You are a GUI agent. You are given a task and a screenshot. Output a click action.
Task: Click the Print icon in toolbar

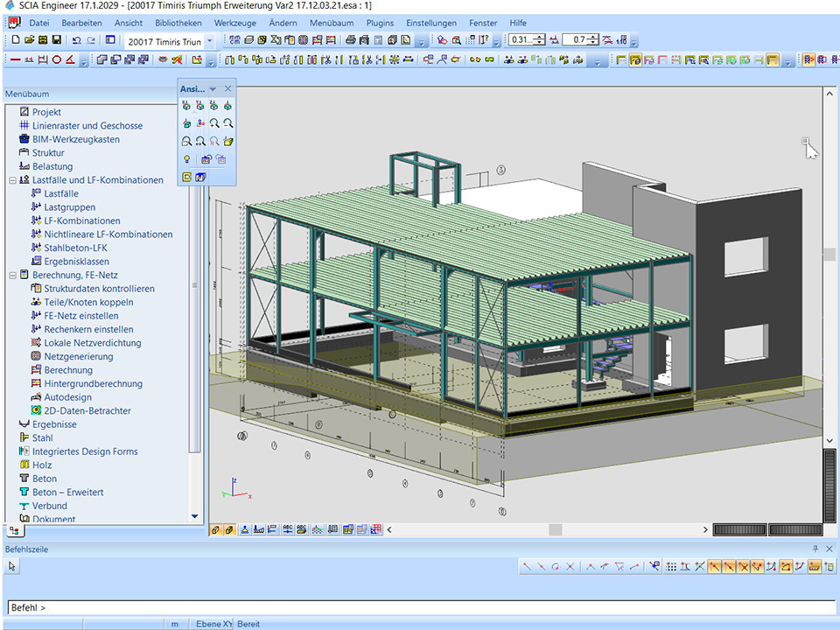pyautogui.click(x=351, y=40)
